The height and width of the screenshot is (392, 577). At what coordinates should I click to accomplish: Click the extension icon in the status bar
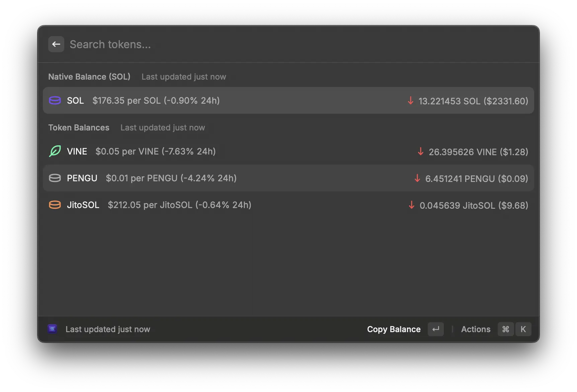[x=53, y=329]
